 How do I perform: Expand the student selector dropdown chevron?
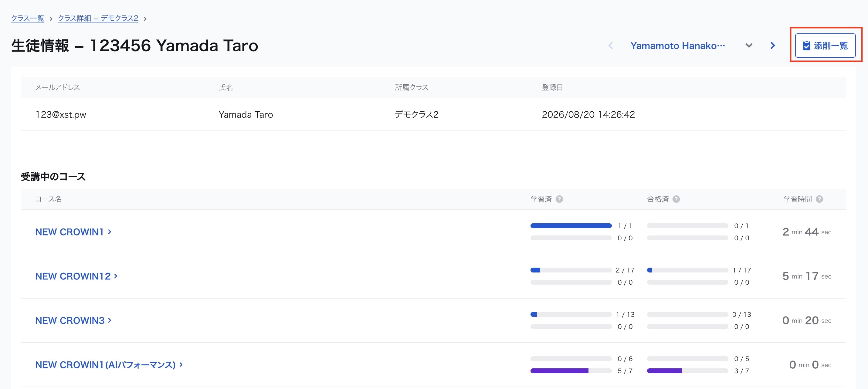(x=749, y=46)
